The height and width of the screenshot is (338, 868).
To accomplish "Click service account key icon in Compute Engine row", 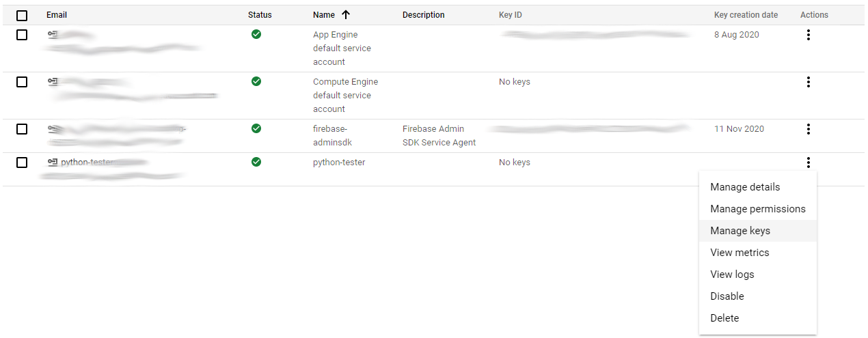I will click(53, 81).
